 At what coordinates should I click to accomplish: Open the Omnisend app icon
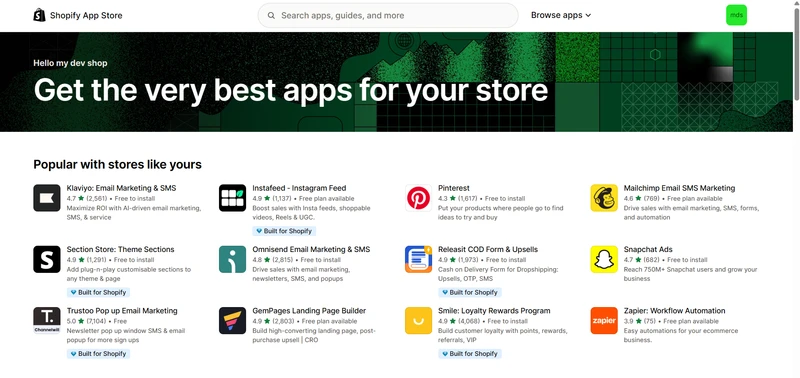pos(233,259)
